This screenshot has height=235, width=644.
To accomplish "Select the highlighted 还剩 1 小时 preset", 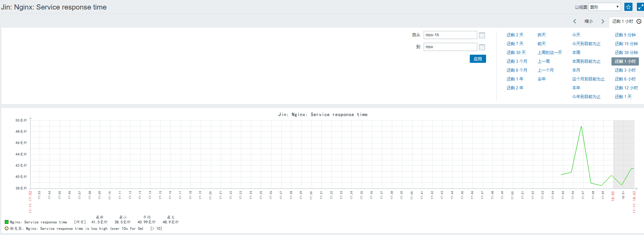I will [x=625, y=61].
